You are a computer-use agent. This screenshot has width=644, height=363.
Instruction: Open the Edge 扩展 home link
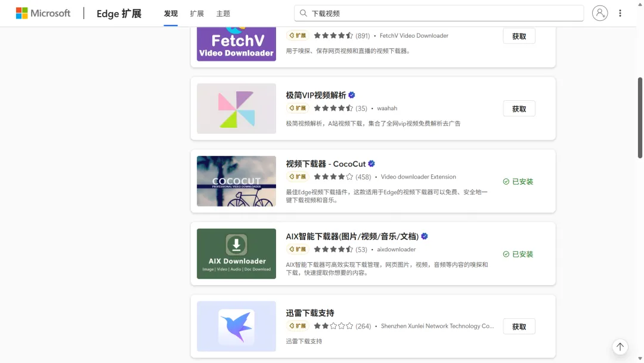[119, 14]
